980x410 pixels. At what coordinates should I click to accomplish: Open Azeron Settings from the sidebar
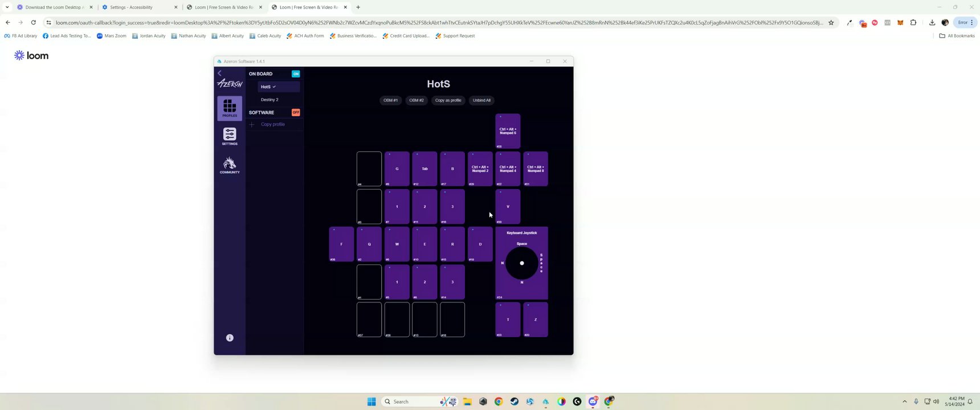(230, 137)
